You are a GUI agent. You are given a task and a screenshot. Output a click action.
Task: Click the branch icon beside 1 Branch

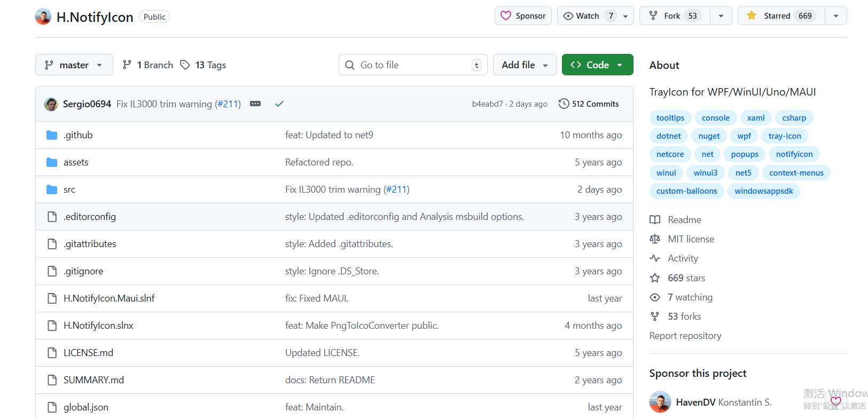pos(127,65)
